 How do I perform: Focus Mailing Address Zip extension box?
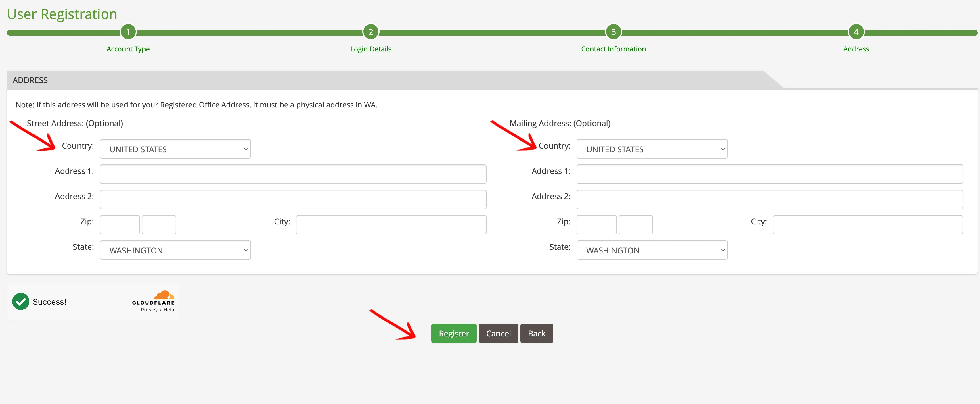[x=635, y=225]
